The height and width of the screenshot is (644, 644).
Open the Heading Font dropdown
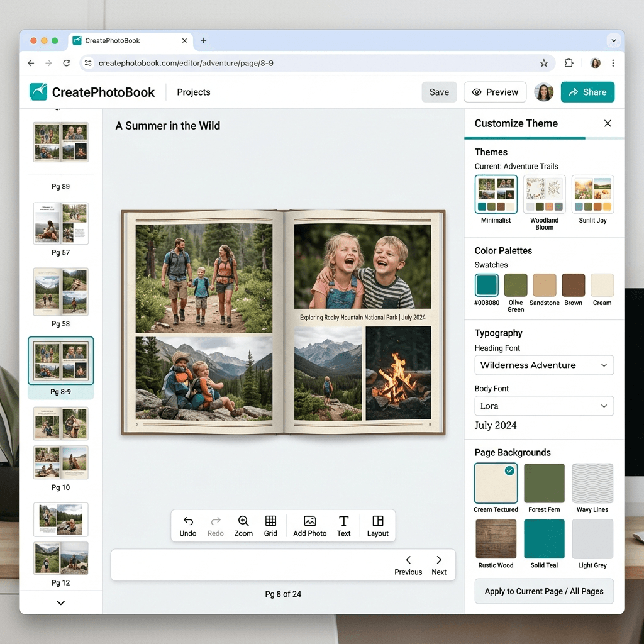click(x=544, y=365)
